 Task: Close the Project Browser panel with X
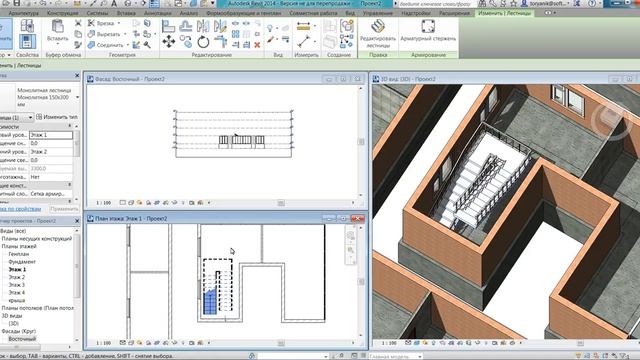tap(77, 221)
